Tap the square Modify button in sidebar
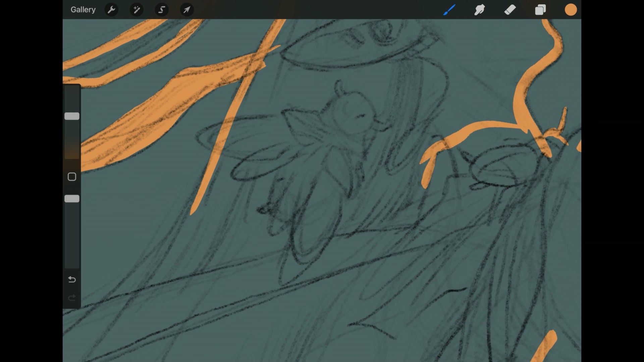Viewport: 644px width, 362px height. [x=72, y=177]
